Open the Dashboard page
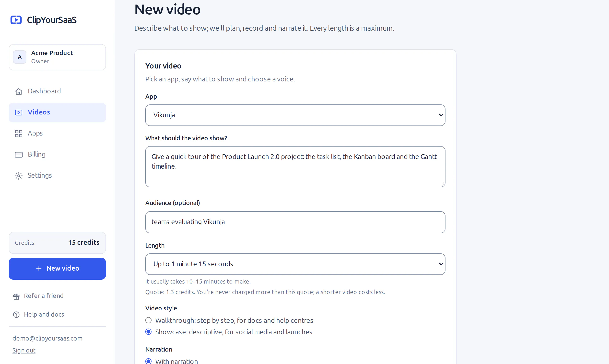The height and width of the screenshot is (364, 609). coord(57,91)
